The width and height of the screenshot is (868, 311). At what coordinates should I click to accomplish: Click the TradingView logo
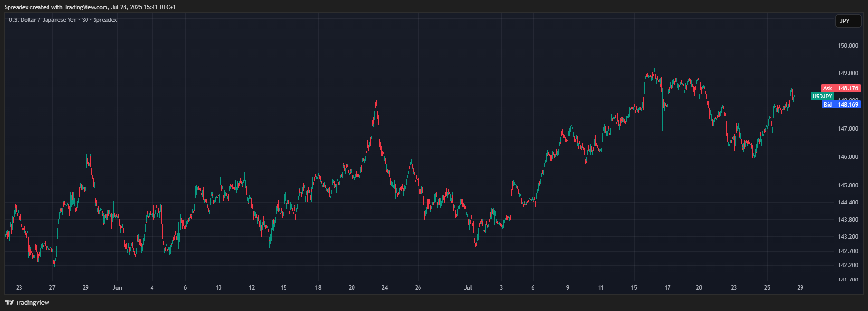click(x=27, y=302)
